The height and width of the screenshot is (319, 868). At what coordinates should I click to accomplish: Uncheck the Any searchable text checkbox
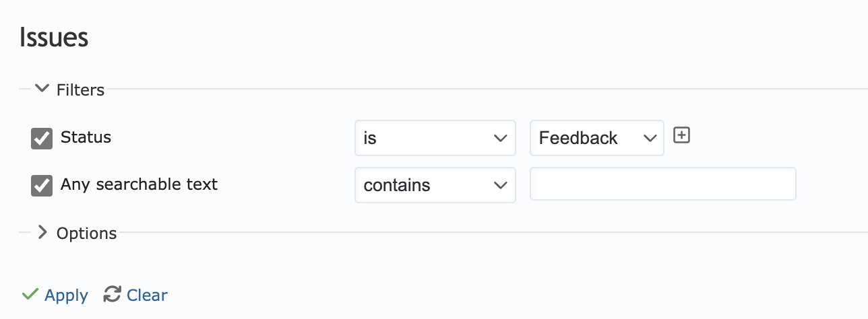pos(42,186)
